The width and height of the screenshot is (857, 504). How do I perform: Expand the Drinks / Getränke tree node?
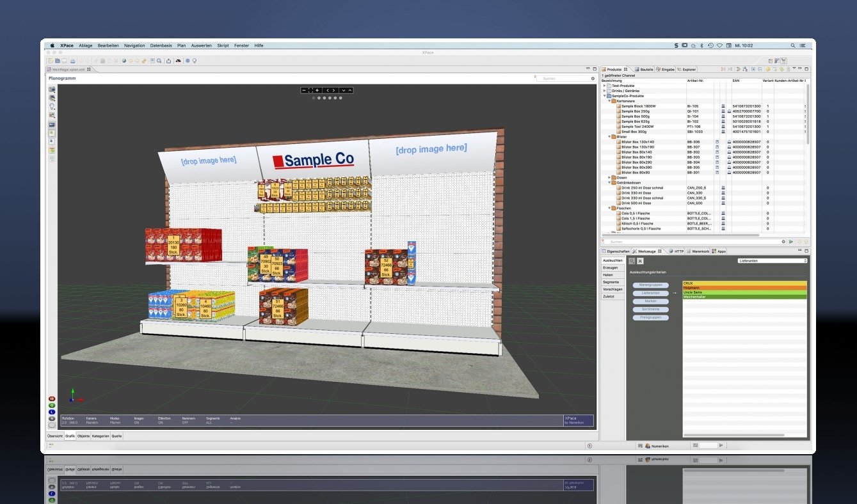(x=605, y=91)
